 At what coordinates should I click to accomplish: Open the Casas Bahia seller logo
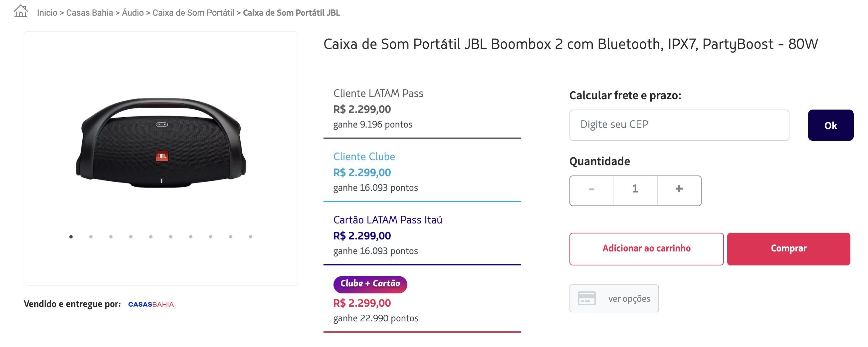(x=151, y=304)
